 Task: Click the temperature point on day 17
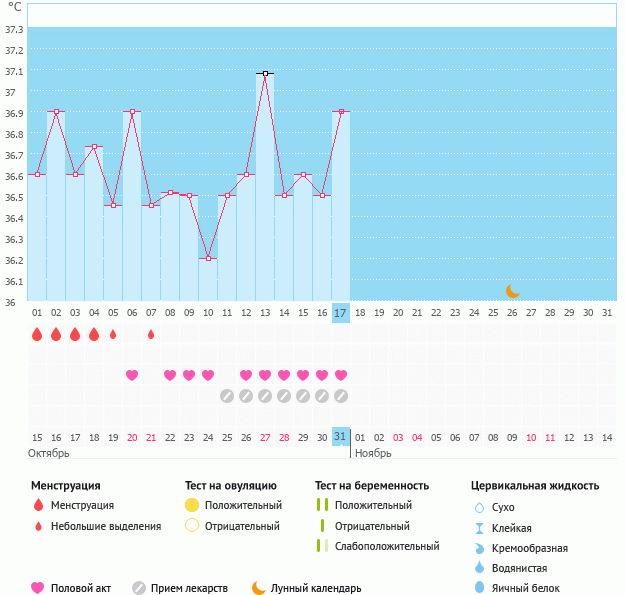click(341, 112)
